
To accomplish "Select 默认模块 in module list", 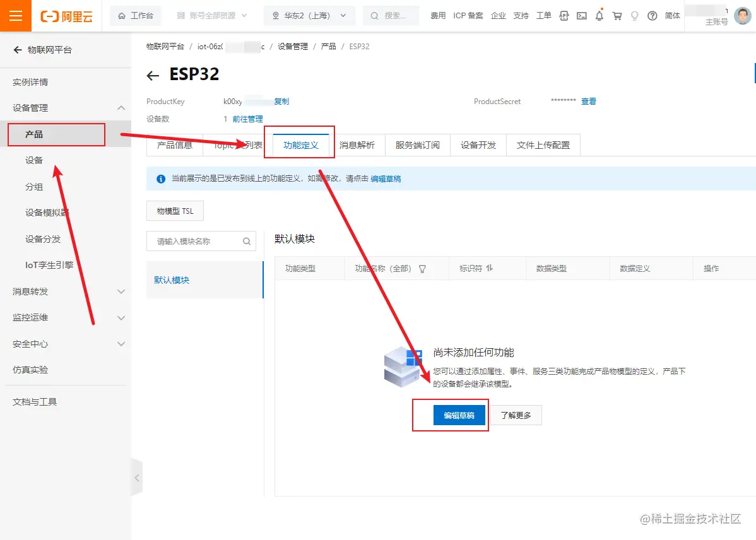I will coord(205,280).
